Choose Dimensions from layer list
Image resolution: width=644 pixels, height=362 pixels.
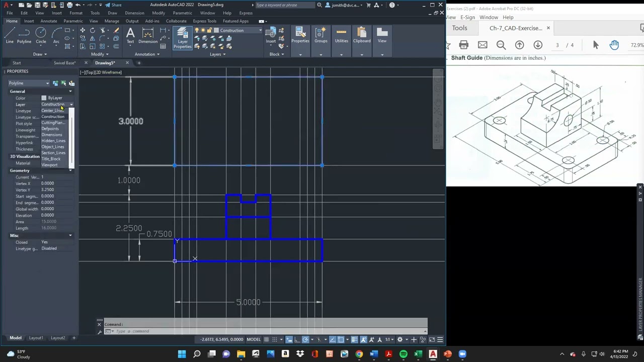[x=52, y=135]
